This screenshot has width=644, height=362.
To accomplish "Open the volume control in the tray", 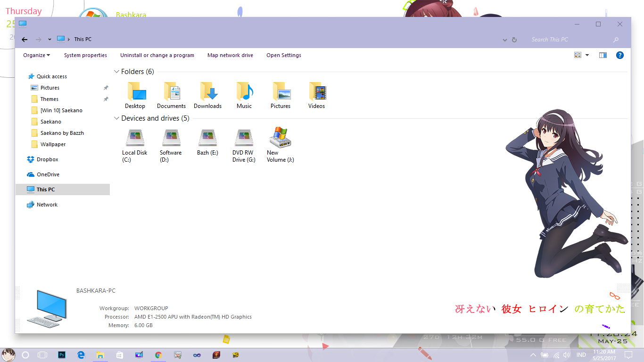I will 567,355.
